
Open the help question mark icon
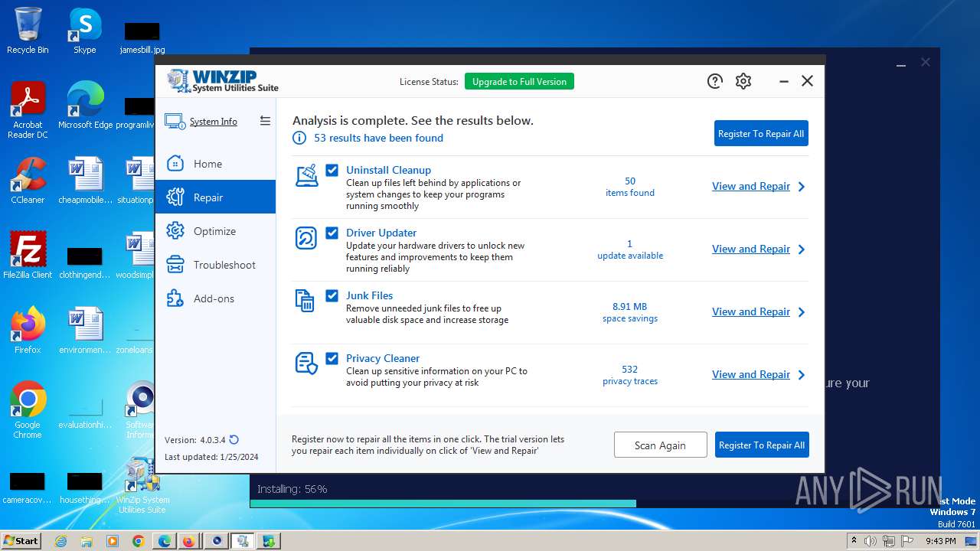pyautogui.click(x=715, y=81)
